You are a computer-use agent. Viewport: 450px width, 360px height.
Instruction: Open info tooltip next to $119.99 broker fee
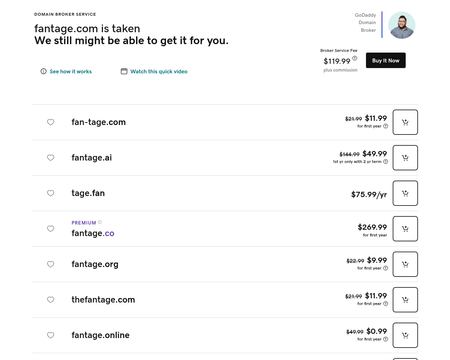pyautogui.click(x=355, y=58)
